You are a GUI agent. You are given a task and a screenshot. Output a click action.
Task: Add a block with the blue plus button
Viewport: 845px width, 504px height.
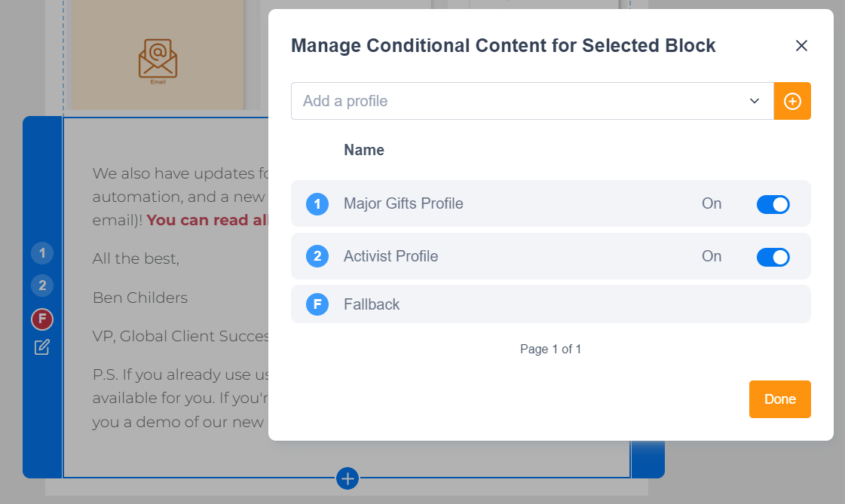[347, 478]
